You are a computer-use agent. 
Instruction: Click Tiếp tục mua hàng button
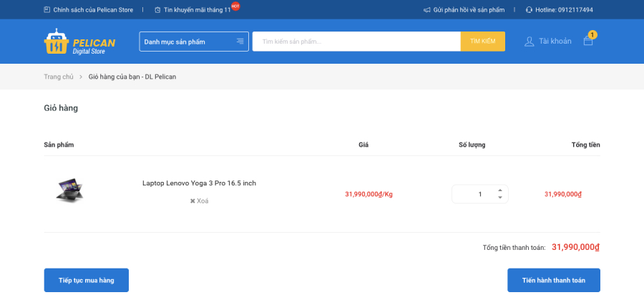tap(87, 280)
